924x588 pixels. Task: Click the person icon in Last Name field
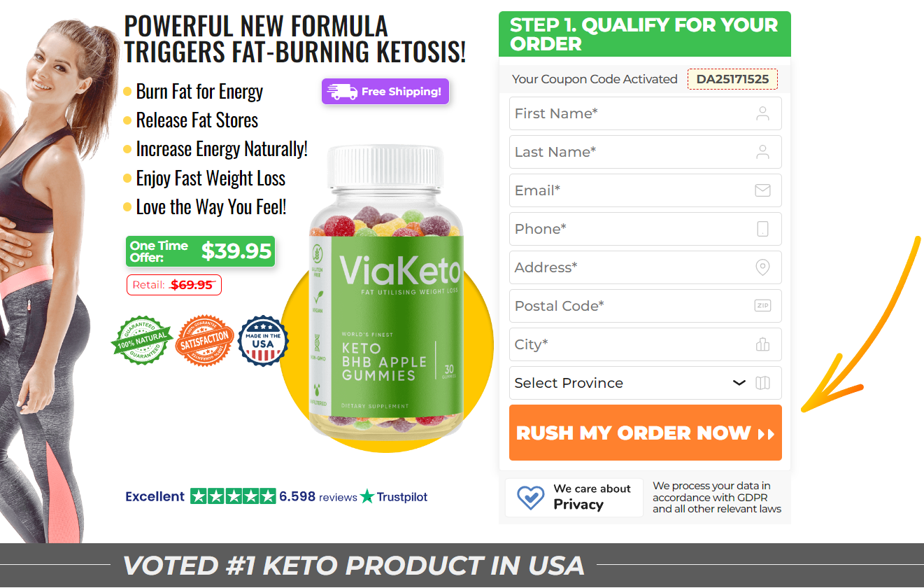coord(762,152)
